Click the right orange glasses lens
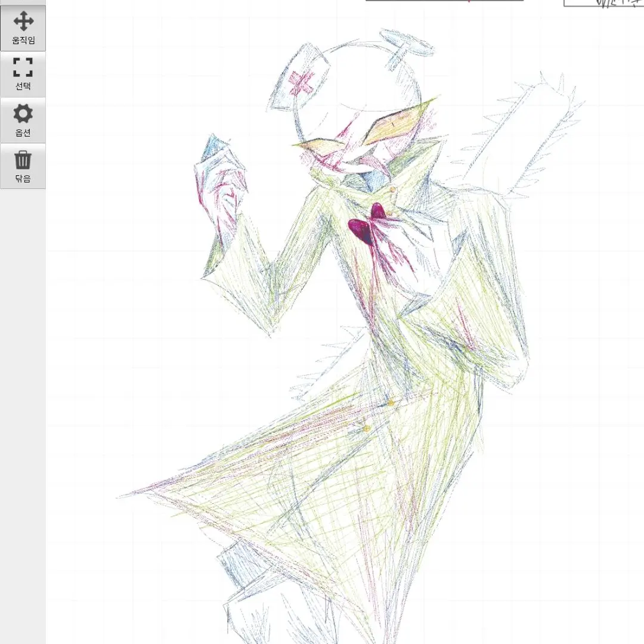This screenshot has width=644, height=644. (398, 122)
